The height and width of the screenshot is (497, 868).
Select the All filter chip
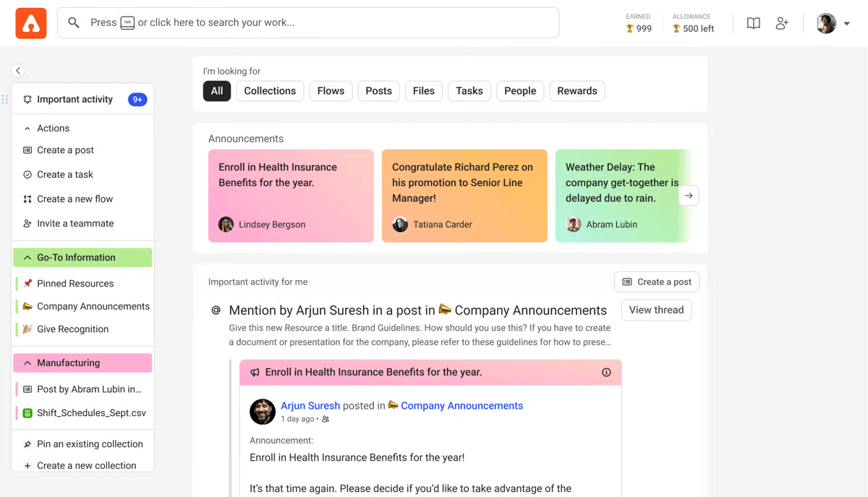[x=216, y=90]
